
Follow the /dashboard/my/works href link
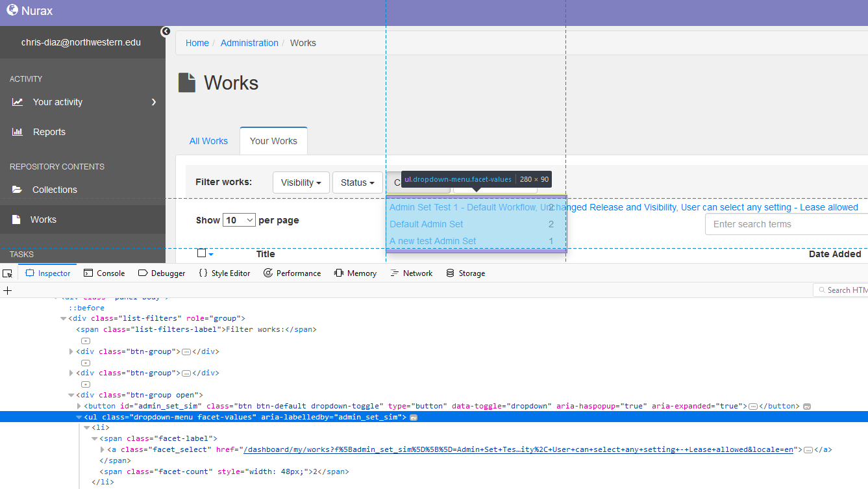click(x=518, y=449)
